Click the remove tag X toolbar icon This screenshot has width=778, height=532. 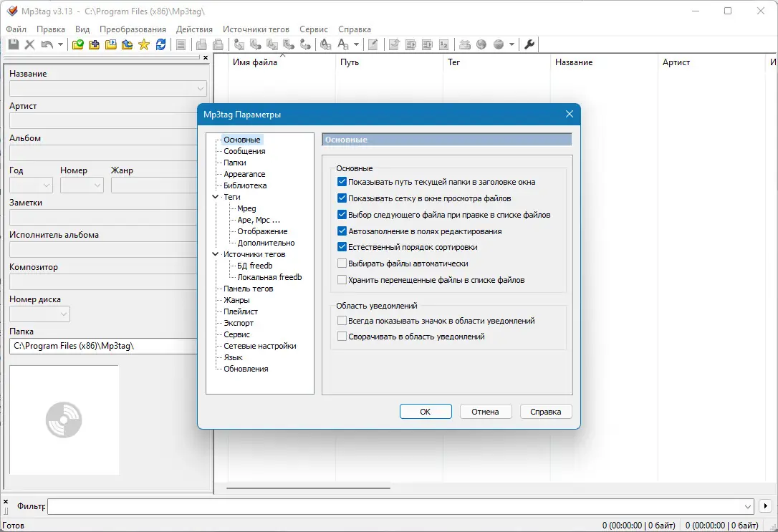click(x=30, y=44)
